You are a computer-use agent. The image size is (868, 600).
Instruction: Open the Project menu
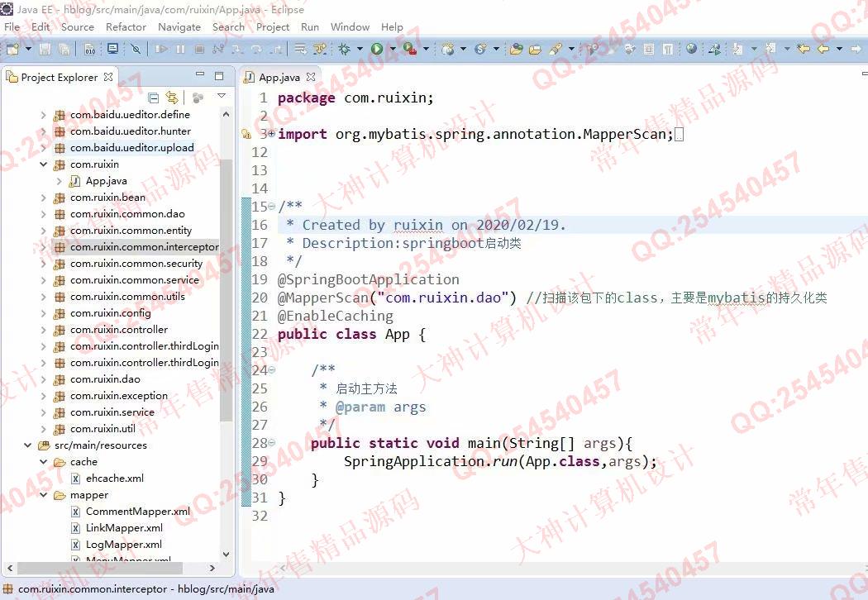tap(272, 26)
